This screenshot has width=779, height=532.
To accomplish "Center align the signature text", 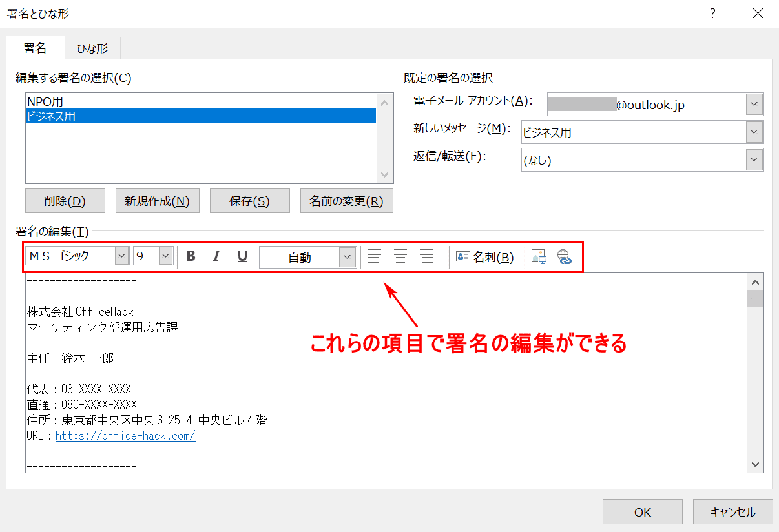I will pos(400,256).
